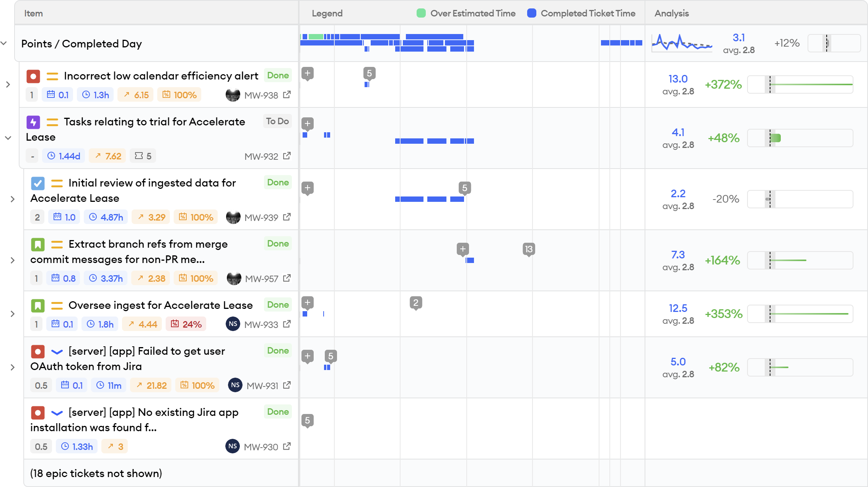Expand Initial review of ingested data row
Image resolution: width=868 pixels, height=487 pixels.
pyautogui.click(x=13, y=199)
